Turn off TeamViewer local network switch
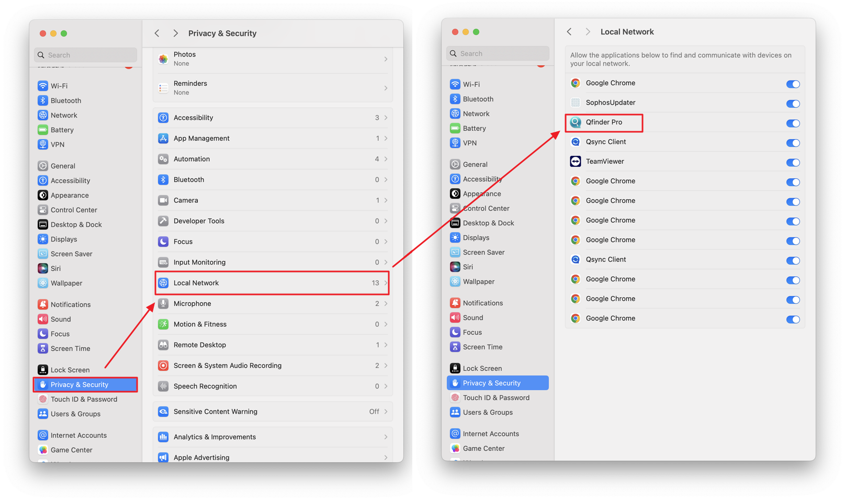The width and height of the screenshot is (868, 501). (x=793, y=162)
